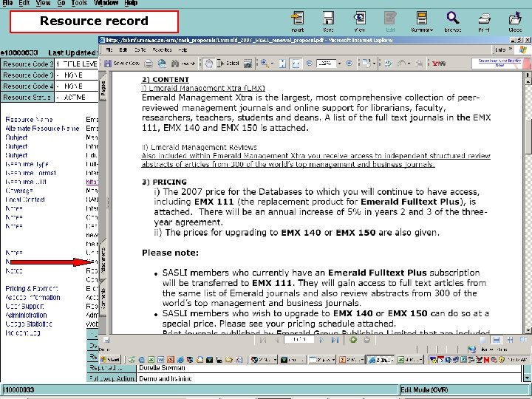Click the 'Demo and training' field

click(328, 378)
